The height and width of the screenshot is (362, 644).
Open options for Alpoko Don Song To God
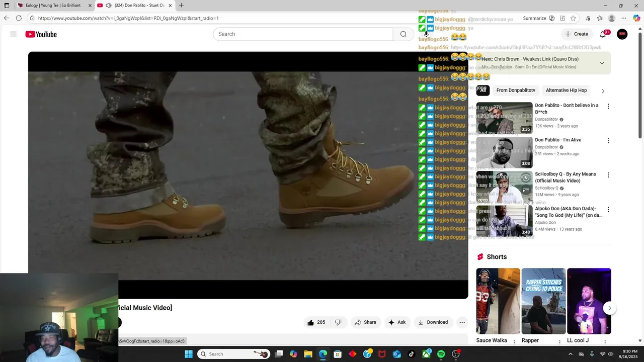coord(608,210)
